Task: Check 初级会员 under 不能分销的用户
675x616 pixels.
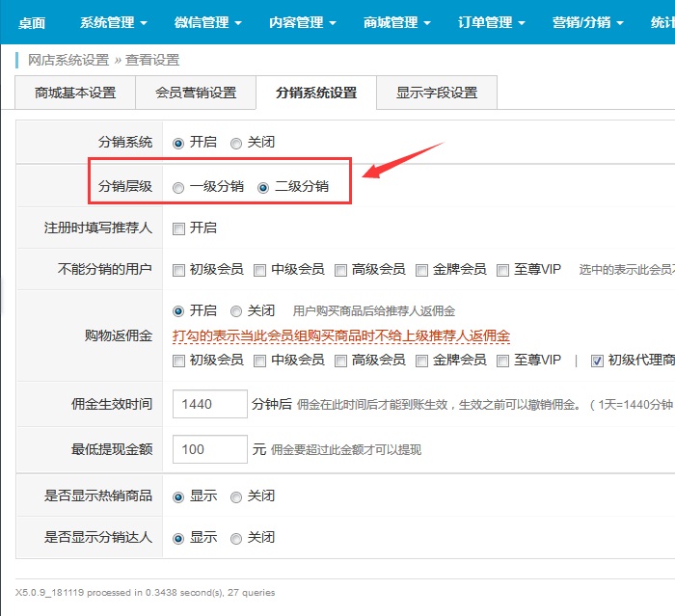Action: point(178,270)
